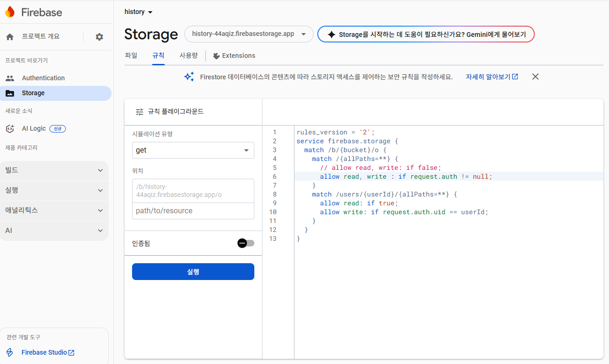Click line number 1 in editor gutter
This screenshot has height=364, width=609.
click(275, 132)
